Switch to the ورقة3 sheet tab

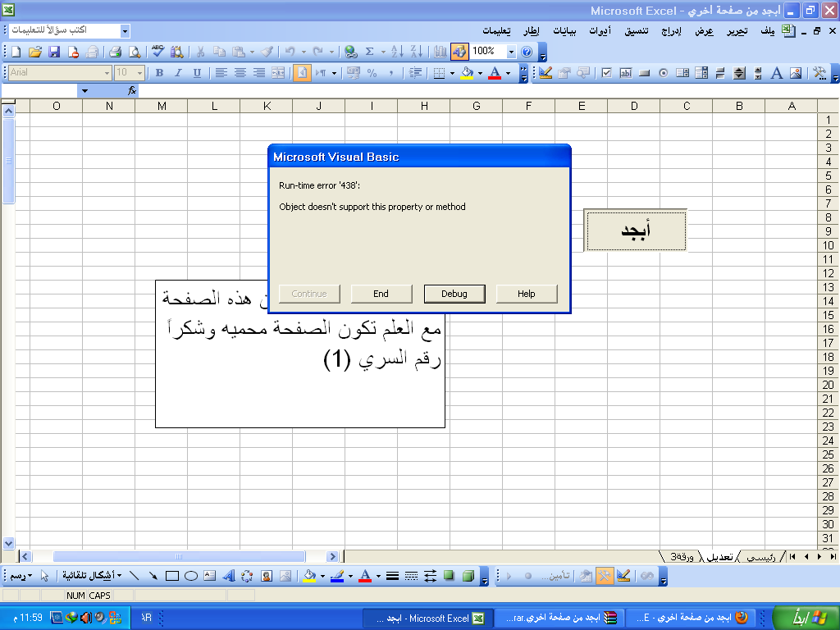[x=682, y=557]
